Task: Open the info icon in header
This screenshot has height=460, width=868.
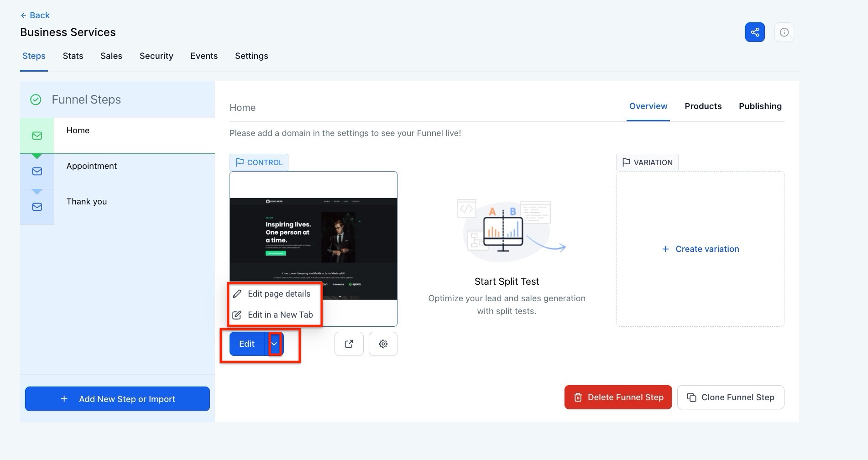Action: 784,32
